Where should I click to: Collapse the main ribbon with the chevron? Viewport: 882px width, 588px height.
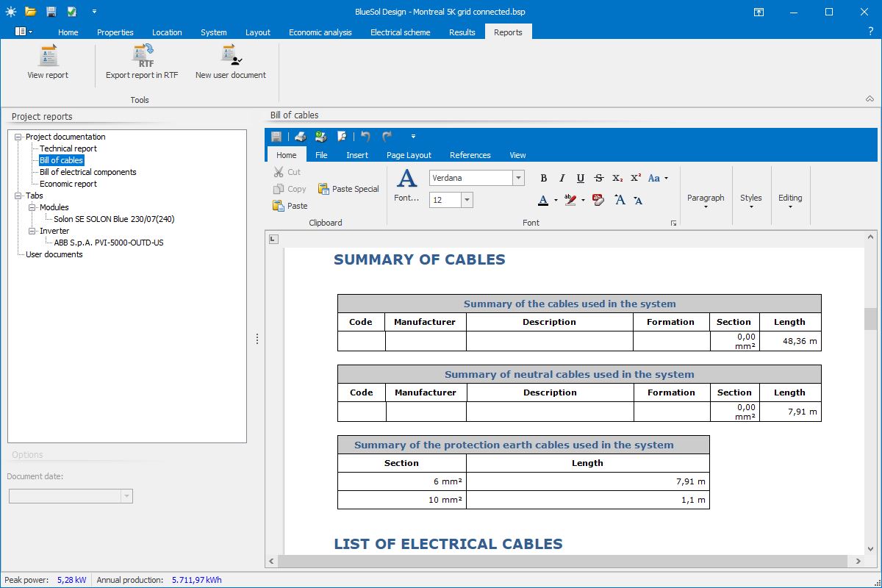click(870, 99)
